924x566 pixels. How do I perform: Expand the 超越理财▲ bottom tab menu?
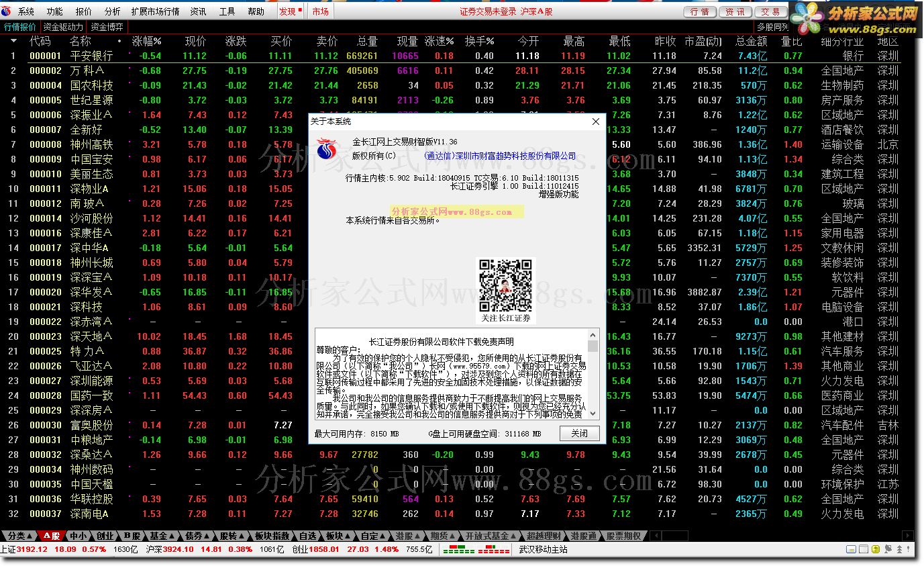tap(544, 536)
